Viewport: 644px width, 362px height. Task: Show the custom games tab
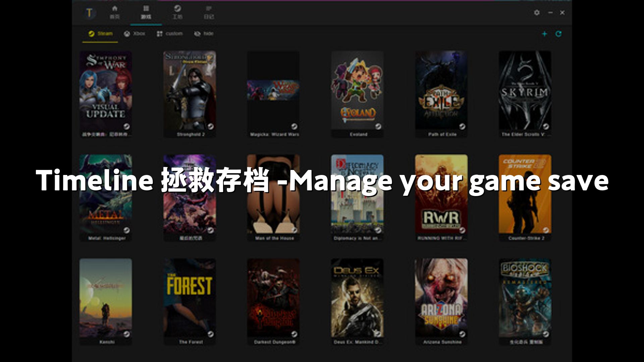coord(170,34)
